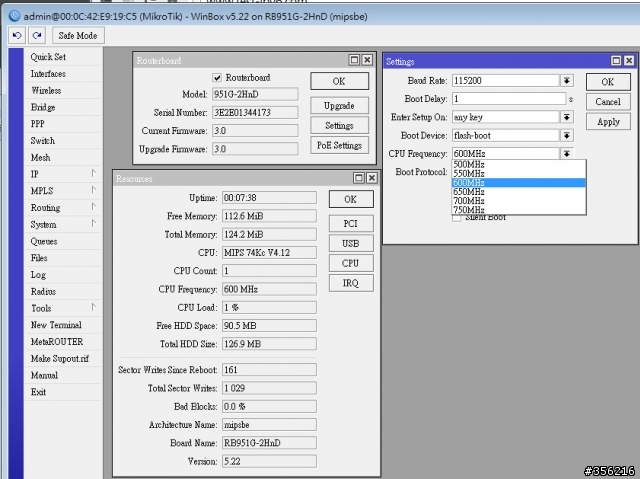Open Bridge menu item
Viewport: 640px width, 479px height.
coord(63,107)
